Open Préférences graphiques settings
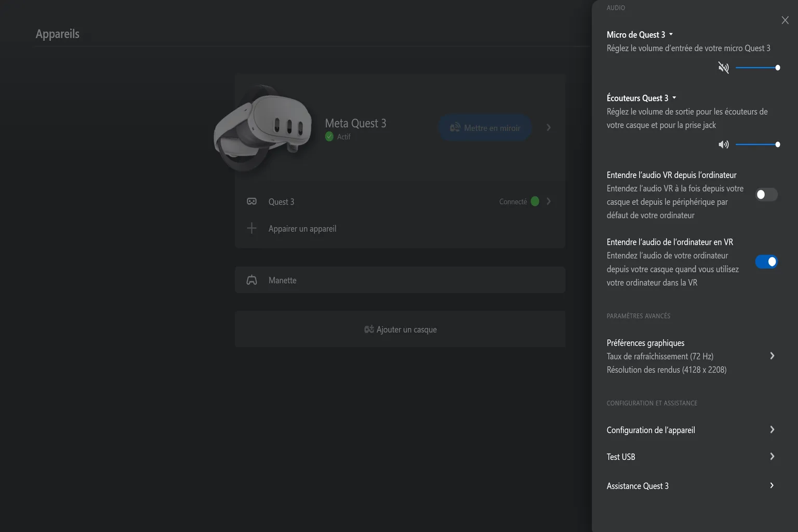Viewport: 798px width, 532px height. (x=690, y=356)
